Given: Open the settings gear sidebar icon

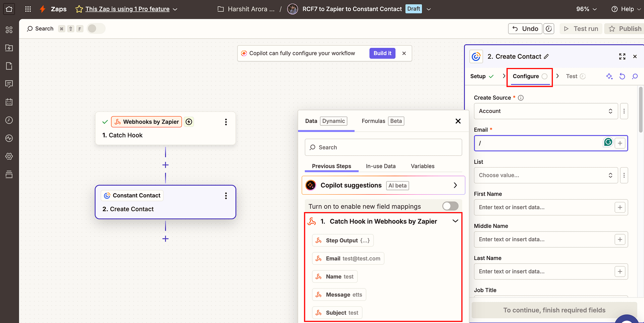Looking at the screenshot, I should pos(9,156).
